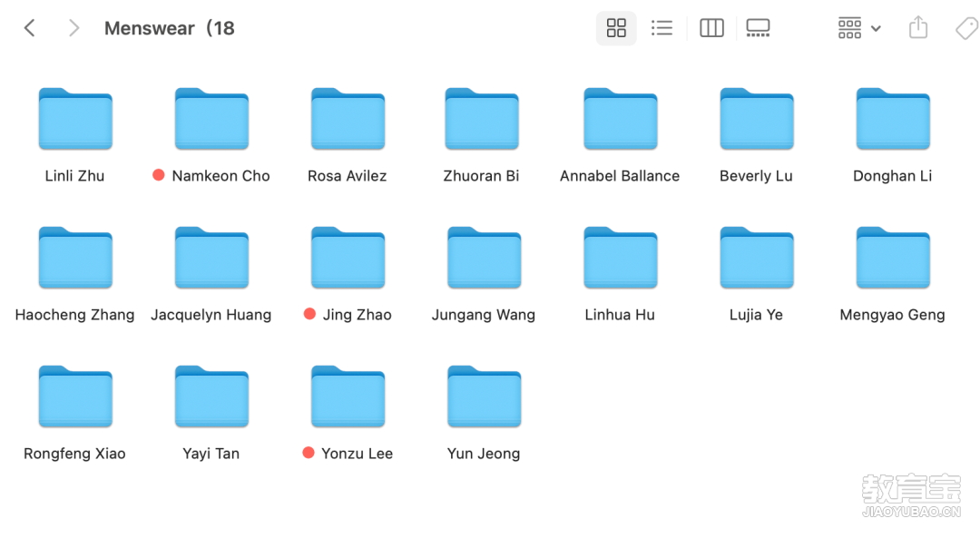Click the 'Zhuoran Bi' folder name
The height and width of the screenshot is (538, 980).
[481, 176]
